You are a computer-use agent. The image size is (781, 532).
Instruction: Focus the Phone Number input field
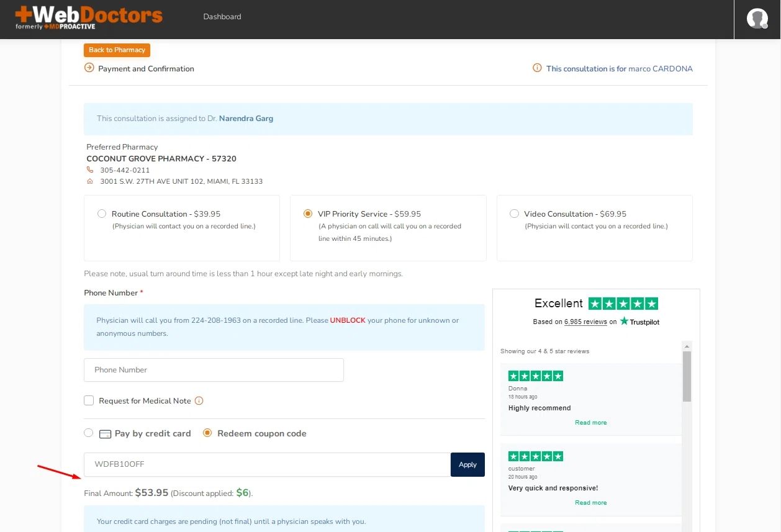click(214, 370)
